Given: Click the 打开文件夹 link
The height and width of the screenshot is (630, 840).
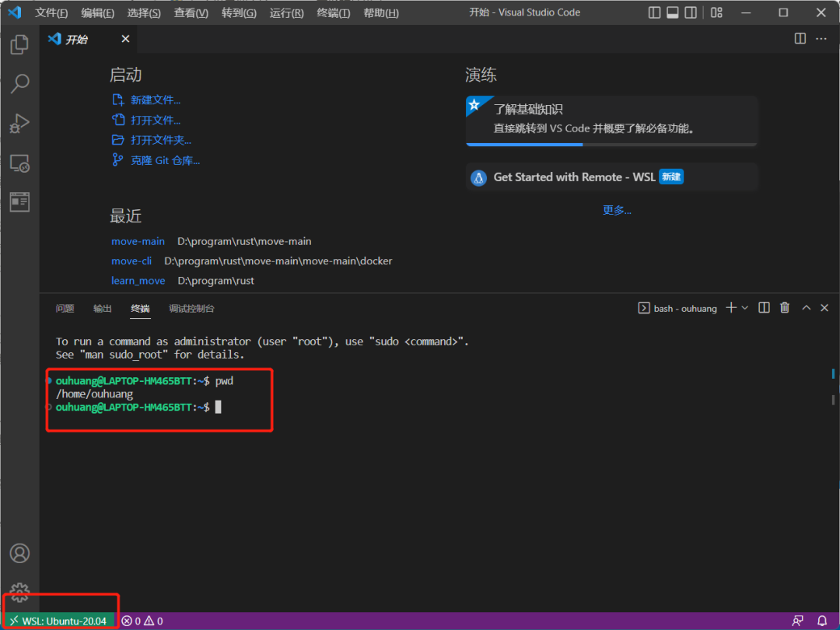Looking at the screenshot, I should 161,140.
